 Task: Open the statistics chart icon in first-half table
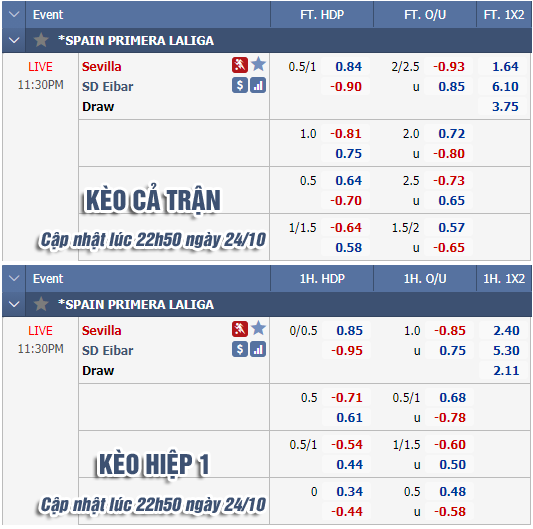point(258,349)
